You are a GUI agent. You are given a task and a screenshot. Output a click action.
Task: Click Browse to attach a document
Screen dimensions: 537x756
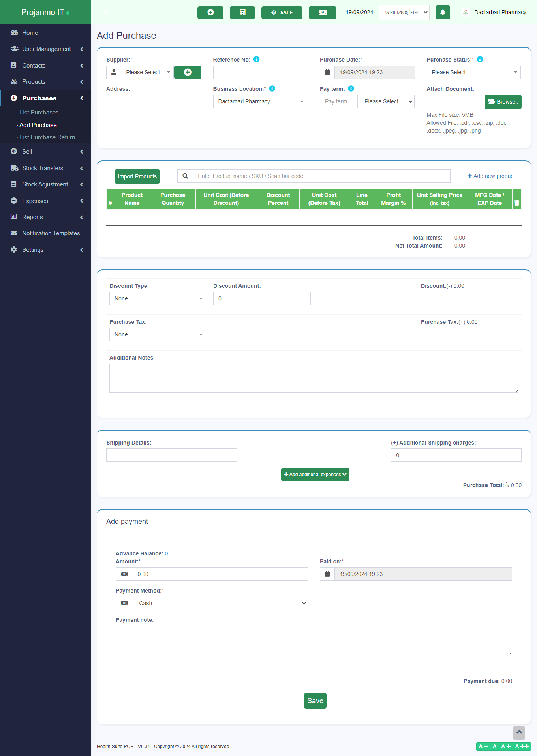point(503,102)
